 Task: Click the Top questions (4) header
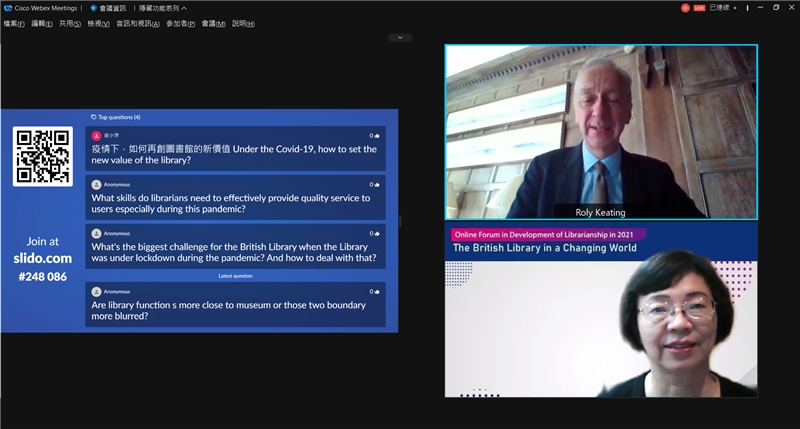coord(116,117)
